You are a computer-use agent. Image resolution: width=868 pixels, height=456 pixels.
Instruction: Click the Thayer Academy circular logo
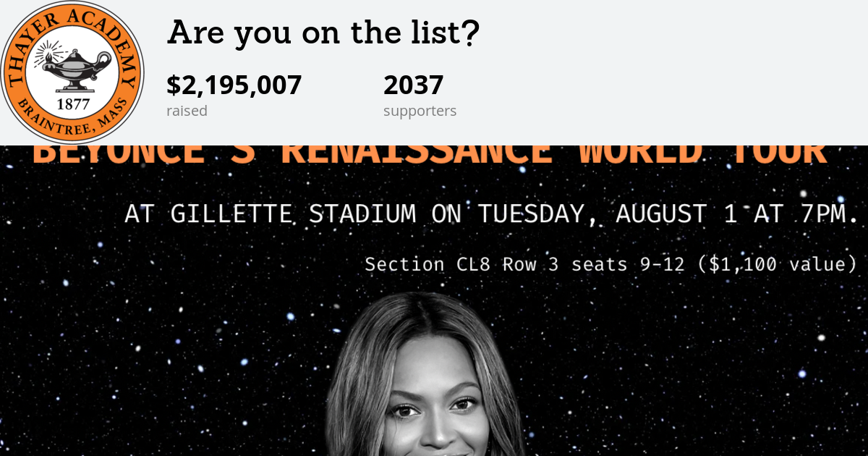72,72
